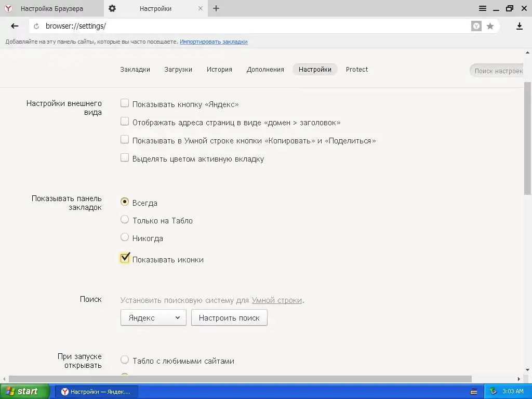Open the История section
This screenshot has width=532, height=399.
219,70
